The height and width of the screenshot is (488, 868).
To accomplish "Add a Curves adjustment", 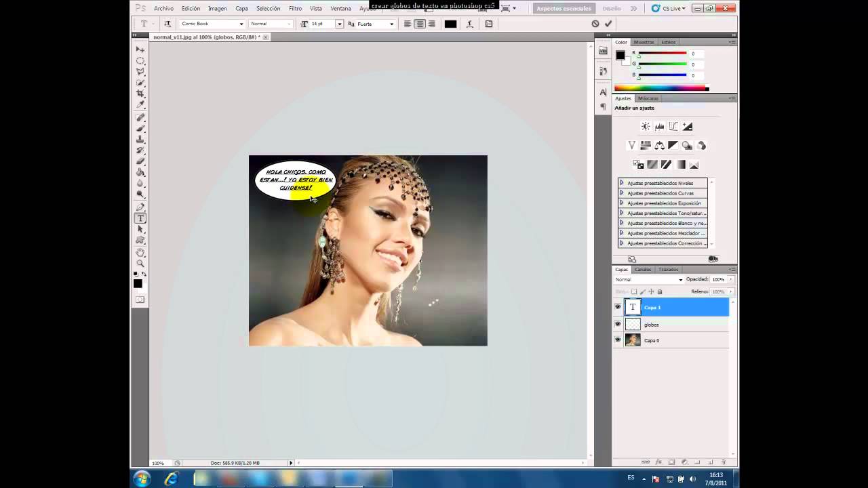I will 673,127.
